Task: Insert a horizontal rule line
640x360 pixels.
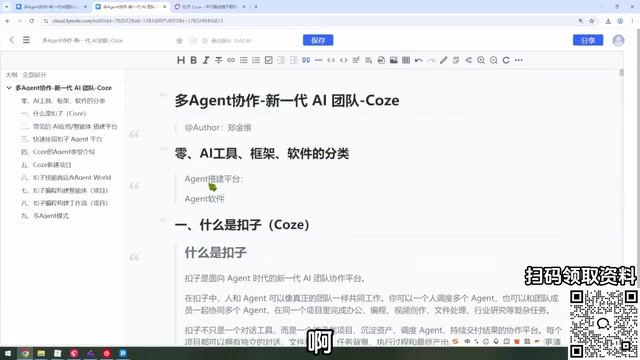Action: [319, 60]
